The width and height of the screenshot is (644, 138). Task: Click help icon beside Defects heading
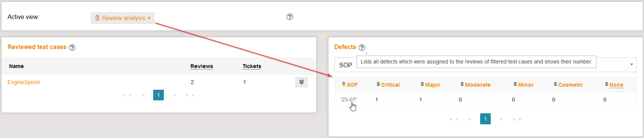pyautogui.click(x=362, y=48)
